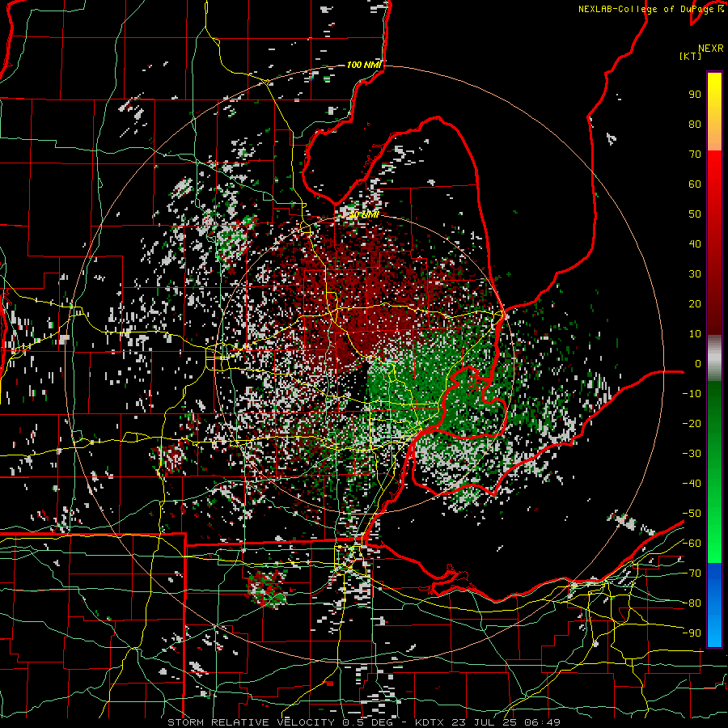
Task: Click the -70 value on the velocity scale
Action: pyautogui.click(x=692, y=574)
